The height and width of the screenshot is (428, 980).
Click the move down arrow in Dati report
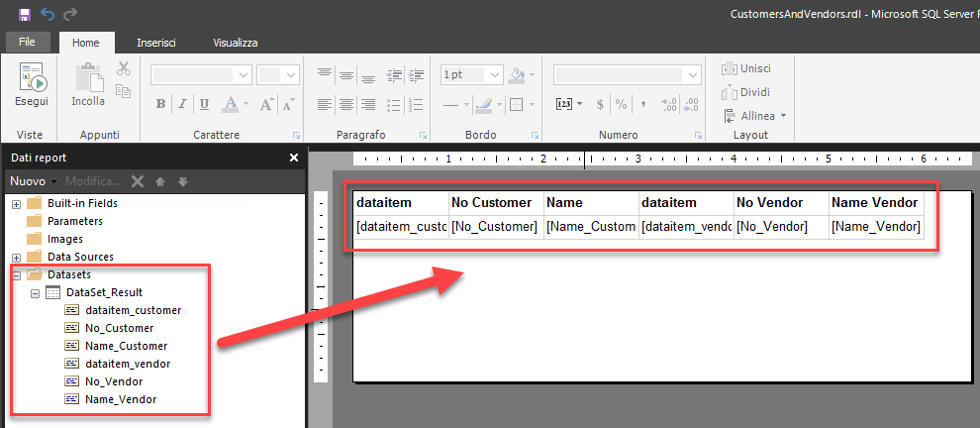tap(182, 182)
